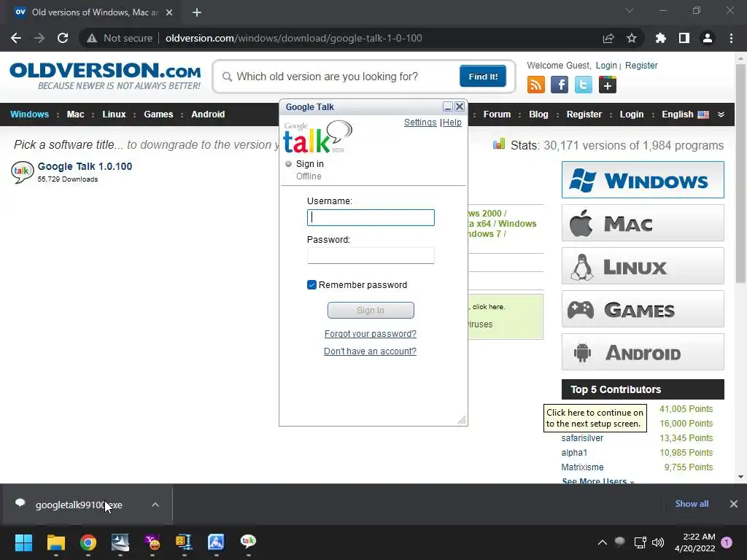Expand the English language dropdown

[721, 114]
